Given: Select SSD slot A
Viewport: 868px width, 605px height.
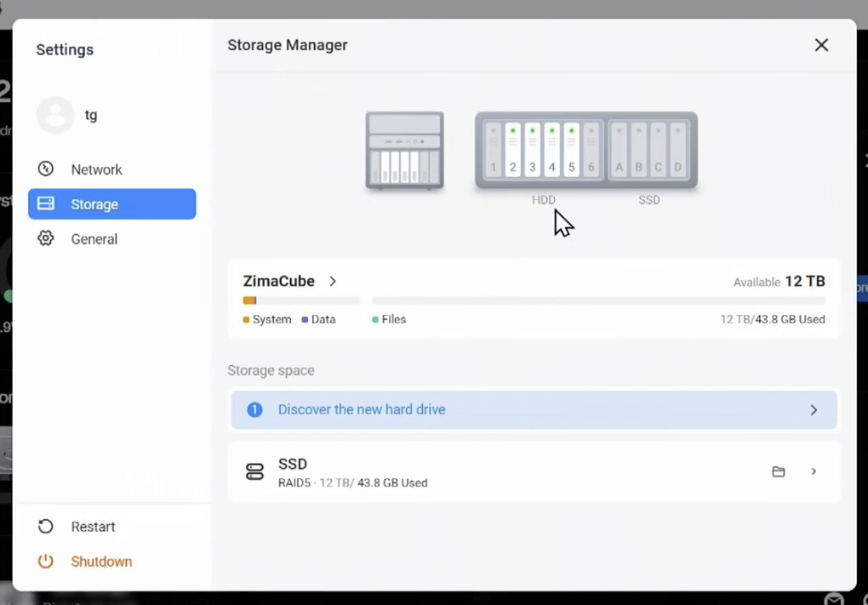Looking at the screenshot, I should tap(620, 150).
